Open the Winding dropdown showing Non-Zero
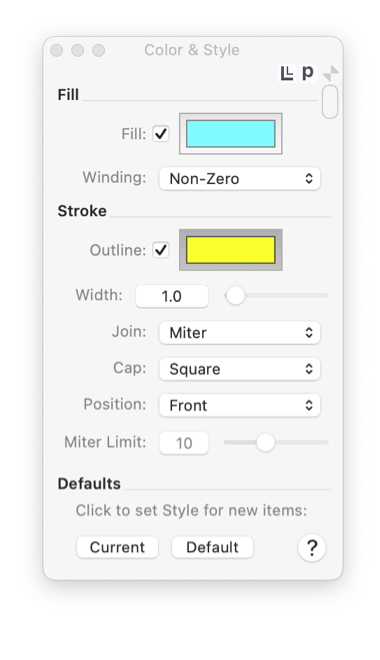Image resolution: width=380 pixels, height=660 pixels. pyautogui.click(x=239, y=178)
